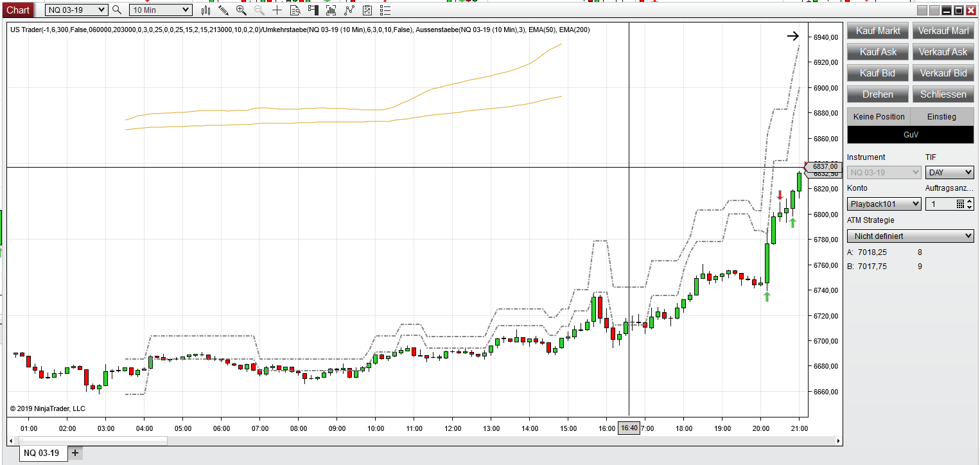This screenshot has height=465, width=980.
Task: Click the 6837,00 price marker
Action: 823,166
